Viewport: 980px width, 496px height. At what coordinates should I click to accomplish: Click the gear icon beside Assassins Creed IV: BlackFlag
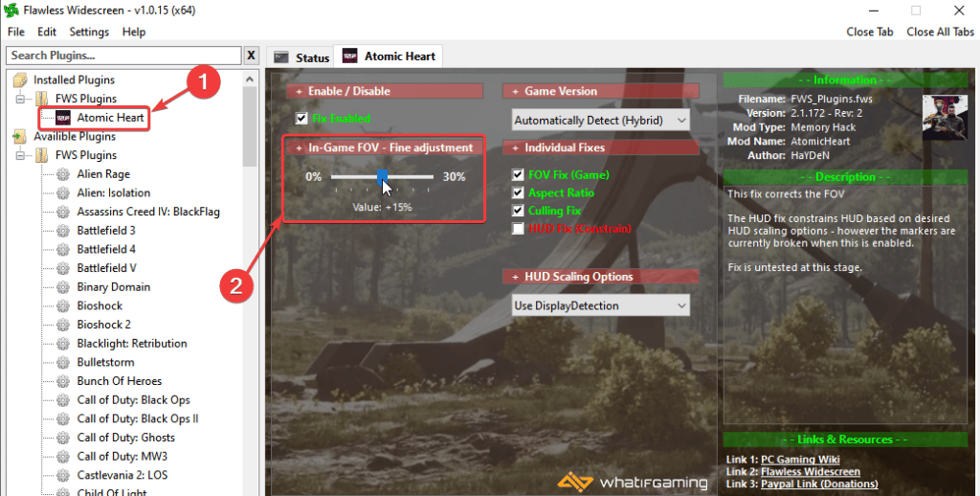click(x=63, y=212)
